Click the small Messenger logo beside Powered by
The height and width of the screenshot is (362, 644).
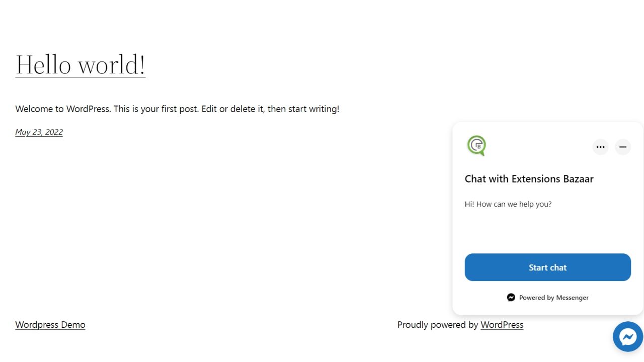coord(511,298)
